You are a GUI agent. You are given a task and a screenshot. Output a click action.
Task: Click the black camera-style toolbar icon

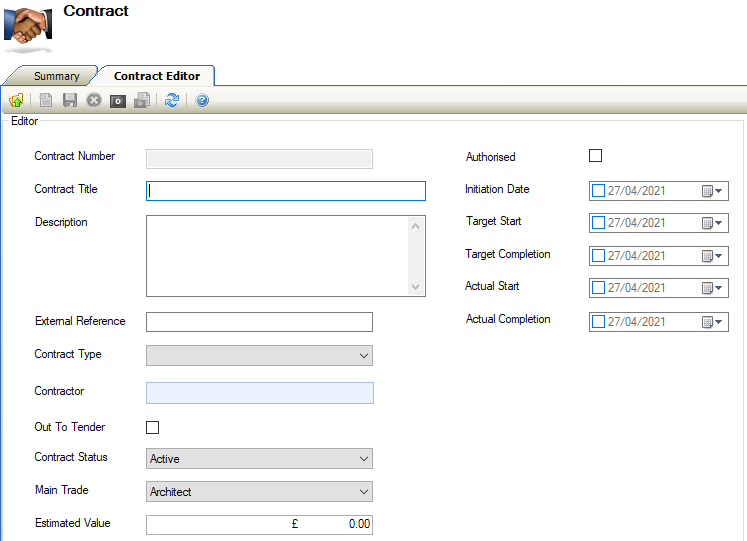(118, 100)
